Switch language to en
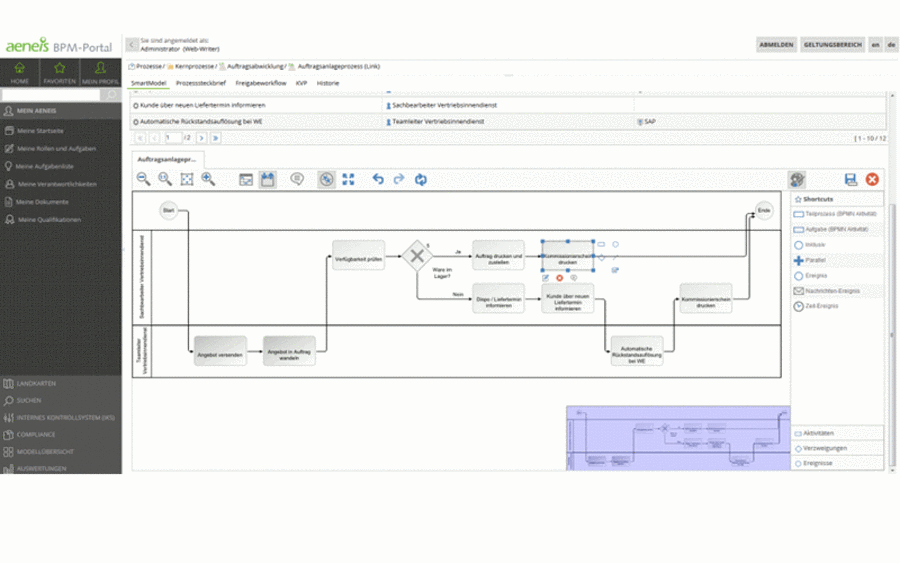 pos(875,45)
